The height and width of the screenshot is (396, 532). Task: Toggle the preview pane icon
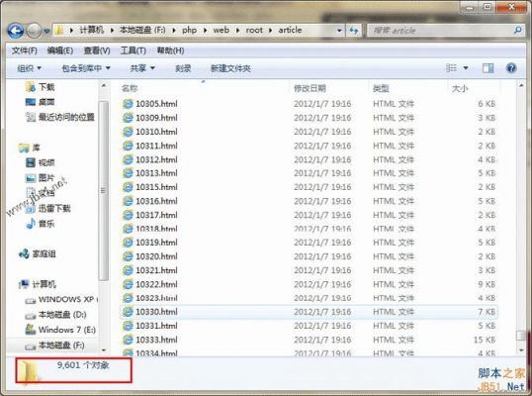(x=488, y=68)
